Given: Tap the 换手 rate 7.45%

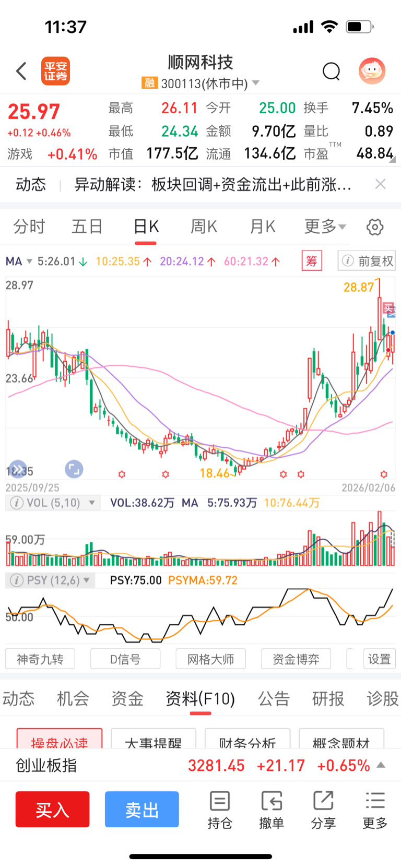Looking at the screenshot, I should click(x=372, y=108).
